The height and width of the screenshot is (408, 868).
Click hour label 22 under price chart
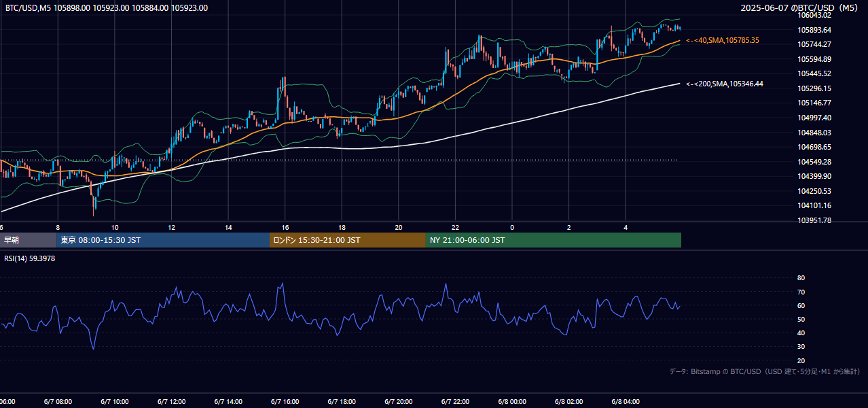[x=455, y=227]
